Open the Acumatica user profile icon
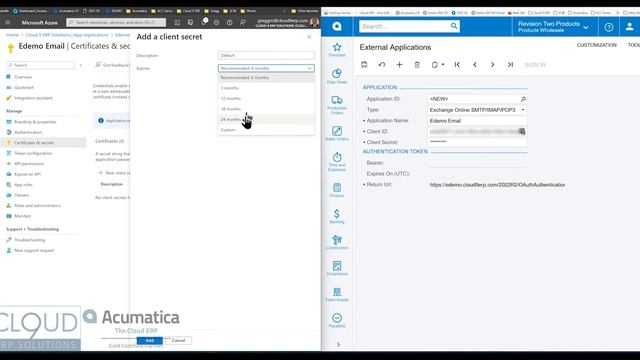Image resolution: width=640 pixels, height=360 pixels. point(629,27)
